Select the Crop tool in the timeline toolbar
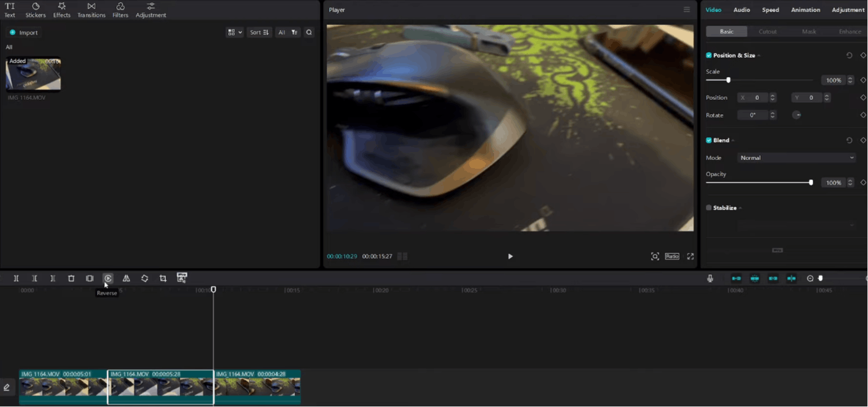This screenshot has width=868, height=407. (x=162, y=278)
